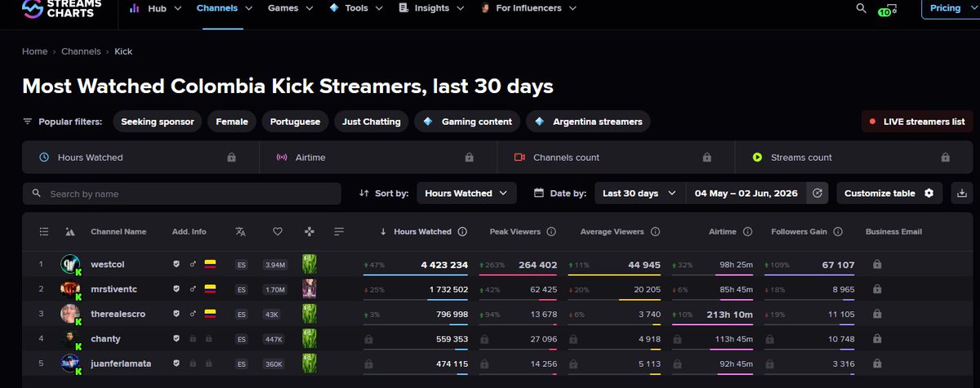This screenshot has height=388, width=980.
Task: Open the Pricing dropdown
Action: 950,8
